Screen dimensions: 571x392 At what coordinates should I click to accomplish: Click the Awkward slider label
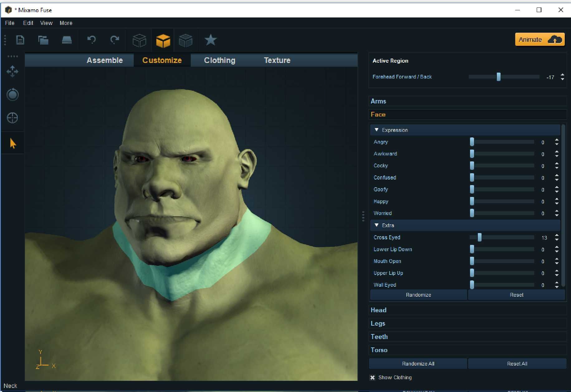tap(385, 154)
